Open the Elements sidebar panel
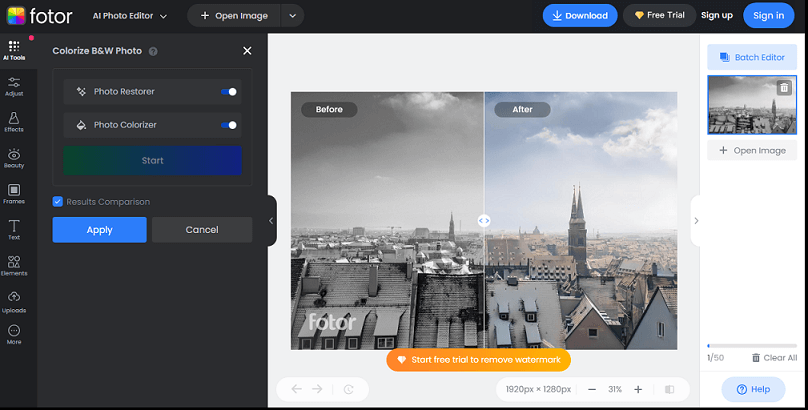Viewport: 808px width, 410px height. [14, 266]
